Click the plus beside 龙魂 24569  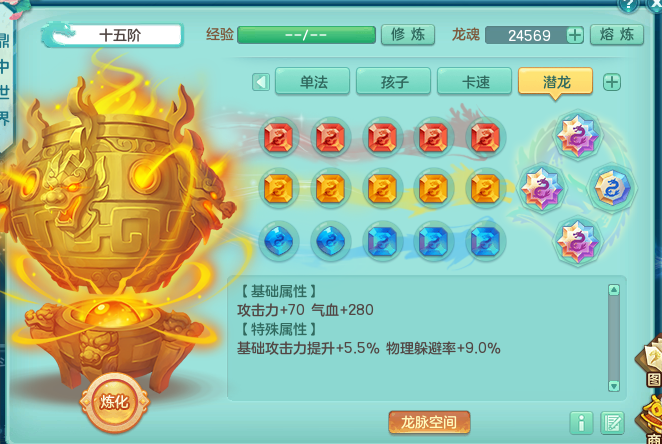(575, 35)
